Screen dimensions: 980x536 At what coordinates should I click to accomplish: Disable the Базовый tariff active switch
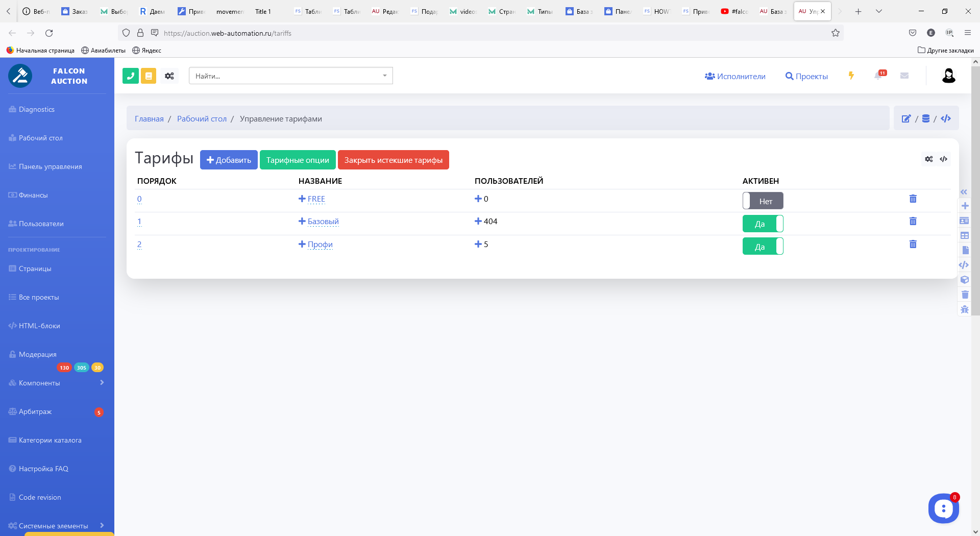tap(763, 224)
